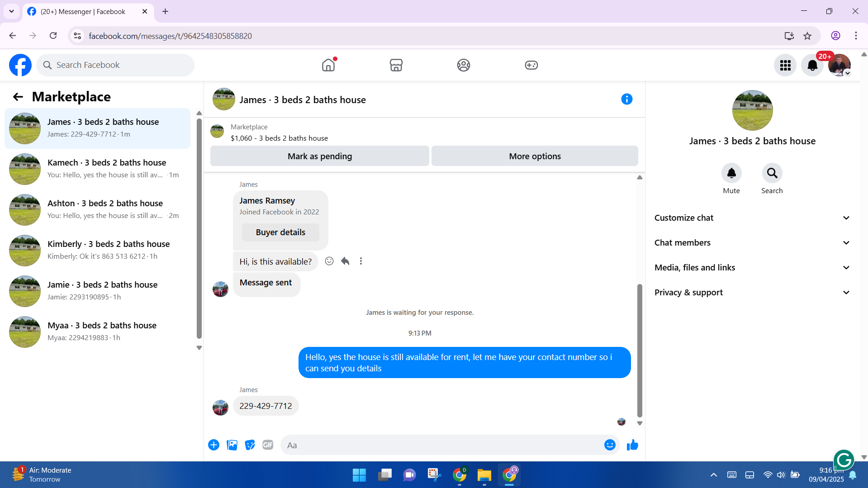Screen dimensions: 868x488
Task: Open the Facebook menu grid icon
Action: 785,66
